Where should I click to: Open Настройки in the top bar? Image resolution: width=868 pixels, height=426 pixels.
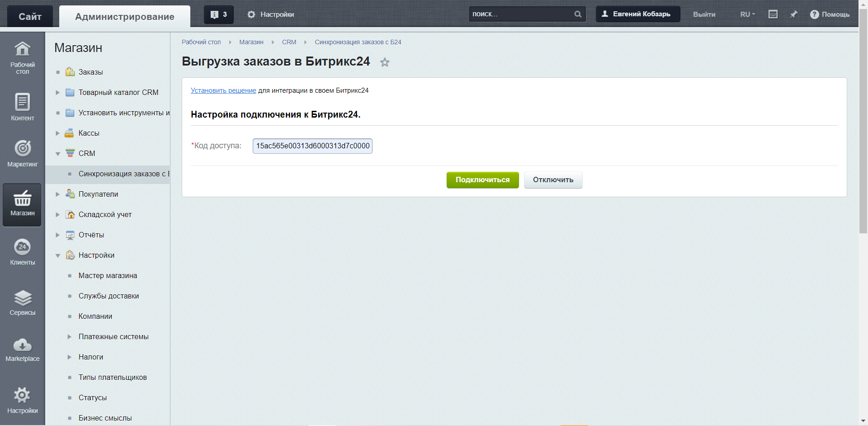point(270,14)
